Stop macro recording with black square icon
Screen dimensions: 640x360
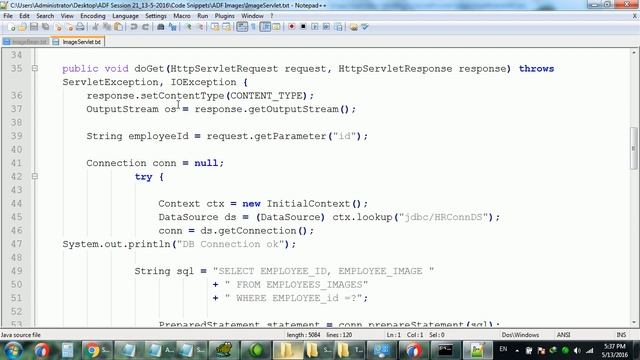click(x=303, y=27)
